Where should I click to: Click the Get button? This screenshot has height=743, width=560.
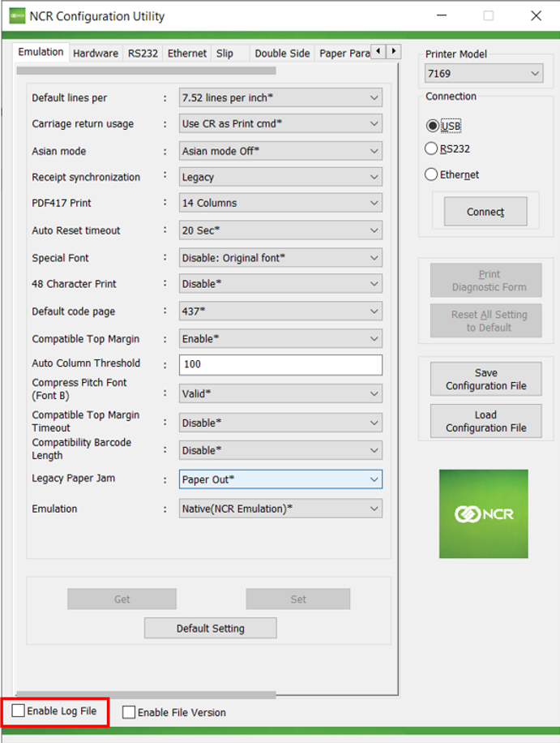(122, 599)
